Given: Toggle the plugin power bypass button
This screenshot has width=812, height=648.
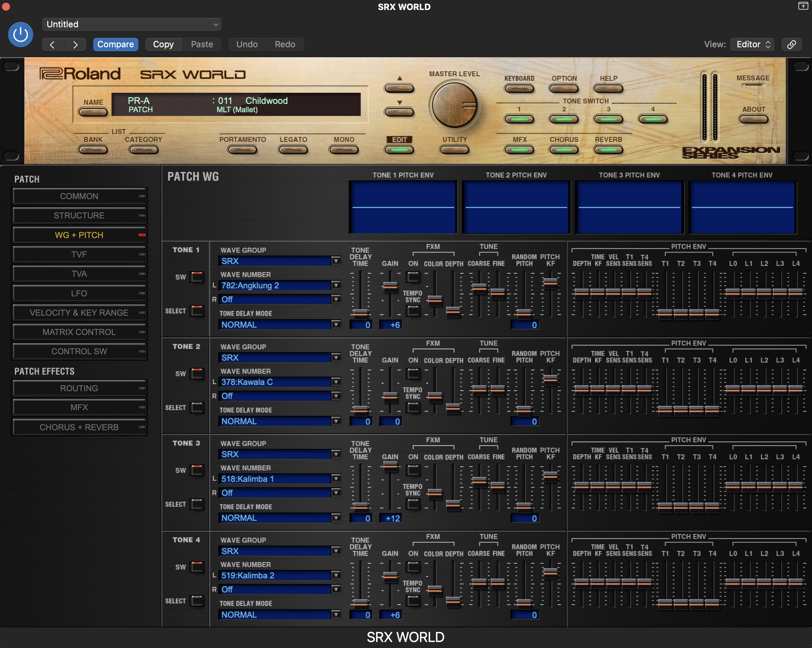Looking at the screenshot, I should 20,35.
